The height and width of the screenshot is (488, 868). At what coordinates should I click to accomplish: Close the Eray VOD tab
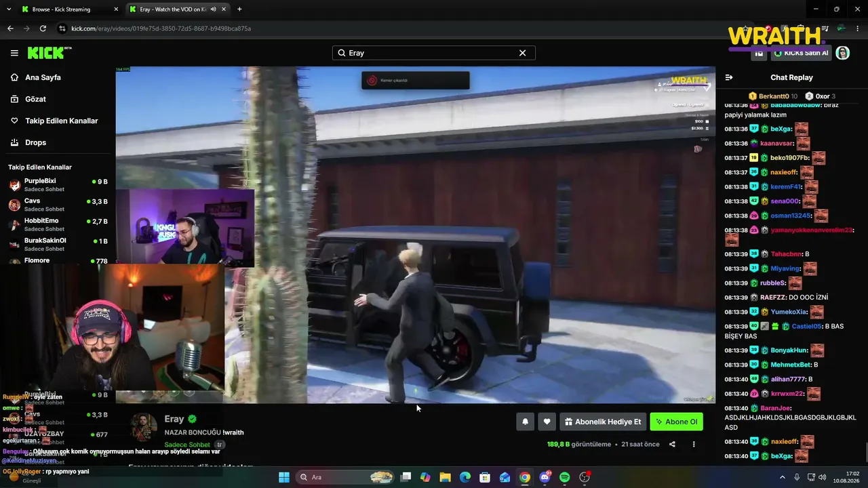223,9
